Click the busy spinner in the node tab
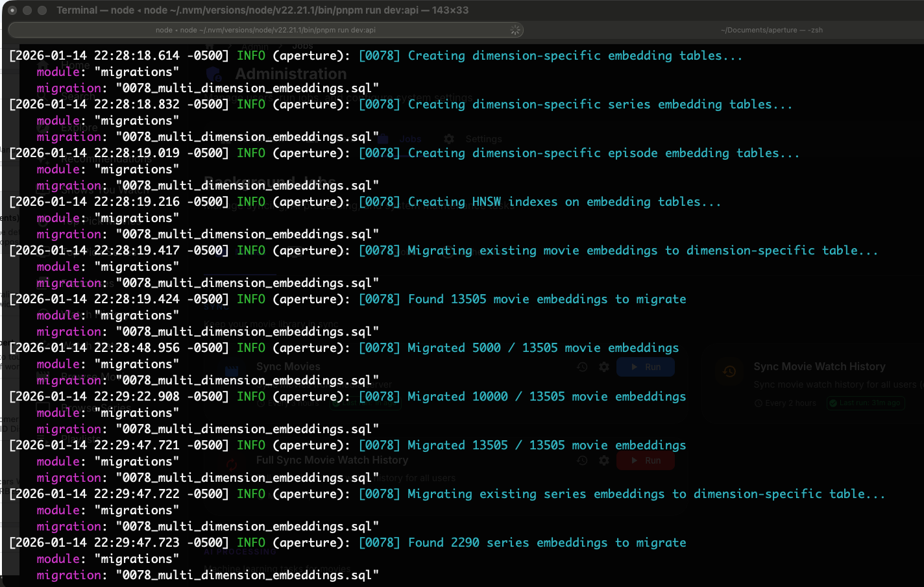This screenshot has width=924, height=587. coord(515,30)
